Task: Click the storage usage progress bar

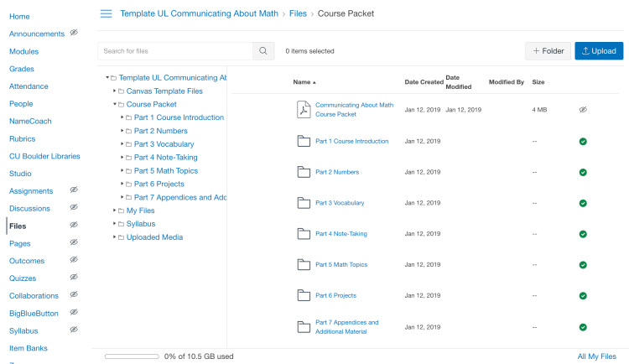Action: [x=132, y=356]
